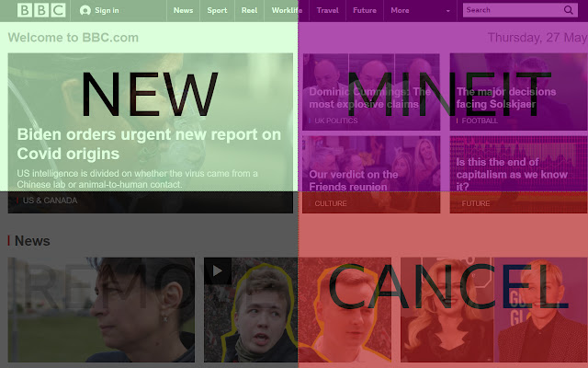Open thumbnail of blonde women with GG sign
Viewport: 588px width, 368px height.
(494, 310)
